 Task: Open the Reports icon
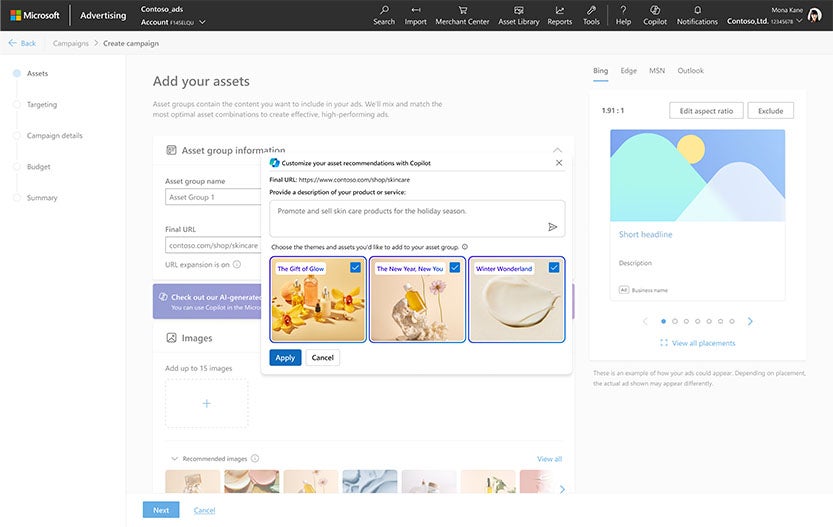(x=560, y=14)
